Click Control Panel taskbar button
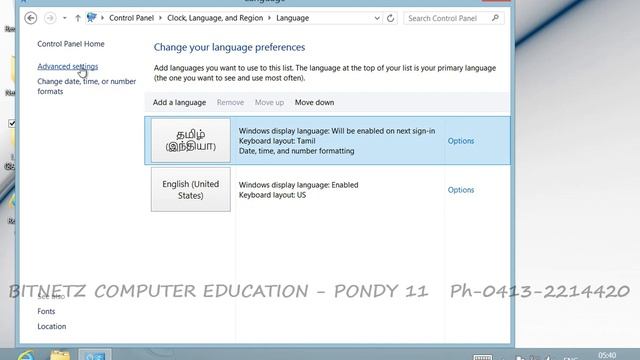The image size is (640, 360). 95,355
